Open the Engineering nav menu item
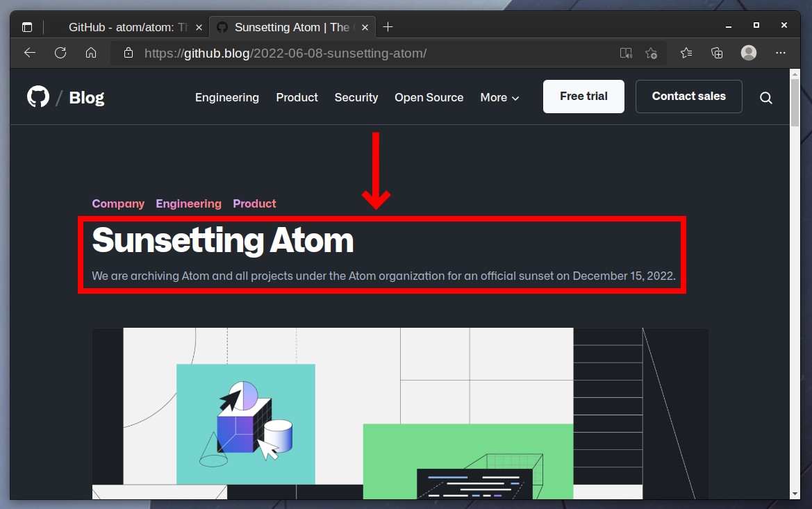 pyautogui.click(x=227, y=97)
